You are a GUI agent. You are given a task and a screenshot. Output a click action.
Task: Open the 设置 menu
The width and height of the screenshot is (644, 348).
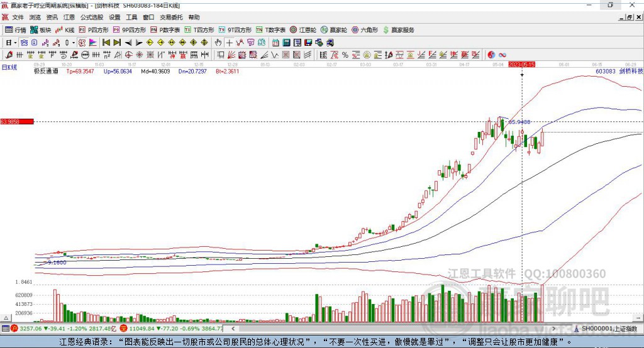[x=114, y=17]
